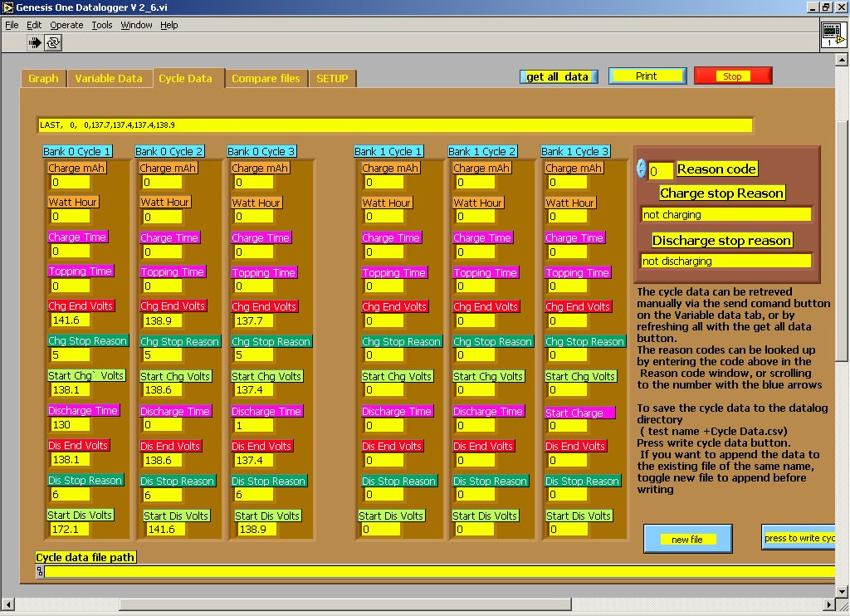Screen dimensions: 850x616
Task: Open the SETUP tab
Action: click(x=332, y=79)
